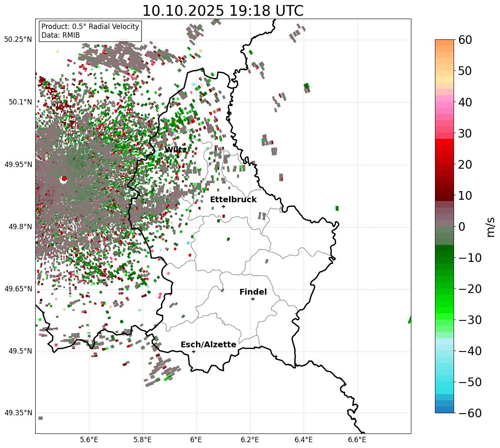The height and width of the screenshot is (448, 500).
Task: Click the colorbar tick label 20
Action: click(465, 165)
